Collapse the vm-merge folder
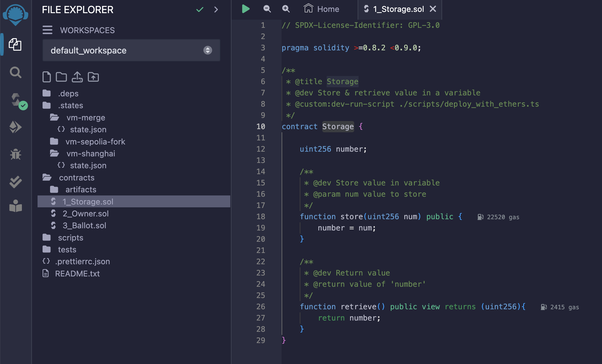The width and height of the screenshot is (602, 364). 86,118
